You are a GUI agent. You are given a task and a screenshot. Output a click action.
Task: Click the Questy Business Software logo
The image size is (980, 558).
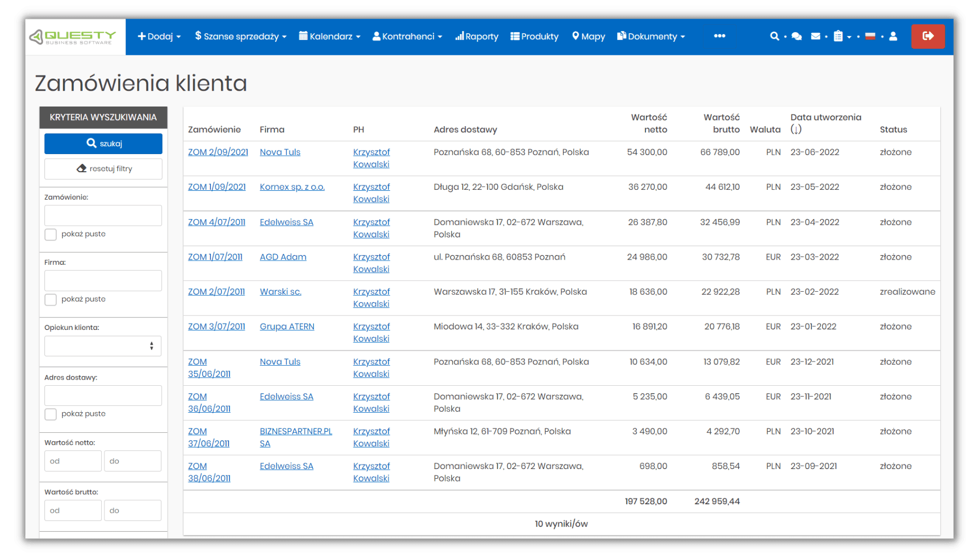tap(73, 37)
